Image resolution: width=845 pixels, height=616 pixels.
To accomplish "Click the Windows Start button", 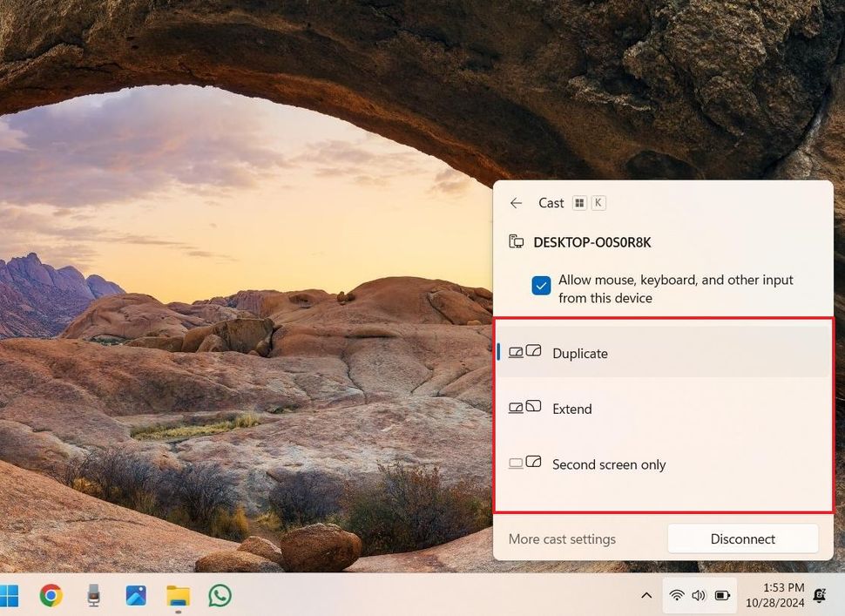I will [11, 595].
